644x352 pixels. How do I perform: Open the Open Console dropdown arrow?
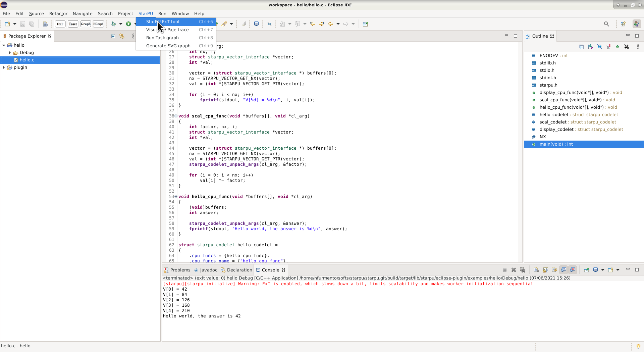[618, 270]
